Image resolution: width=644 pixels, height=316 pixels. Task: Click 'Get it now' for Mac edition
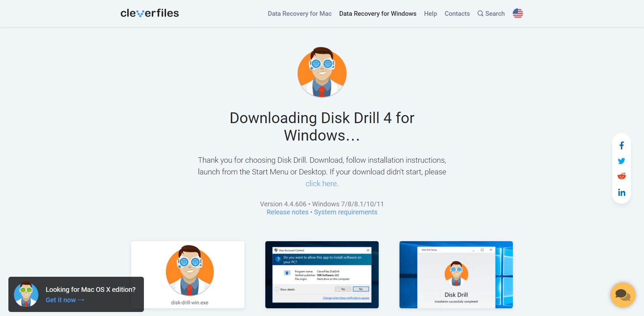click(x=65, y=300)
